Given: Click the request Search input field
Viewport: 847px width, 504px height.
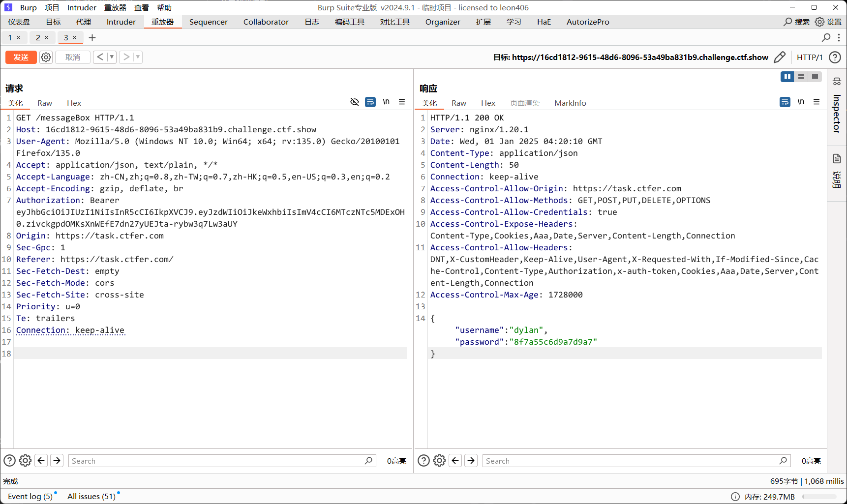Looking at the screenshot, I should pos(216,461).
